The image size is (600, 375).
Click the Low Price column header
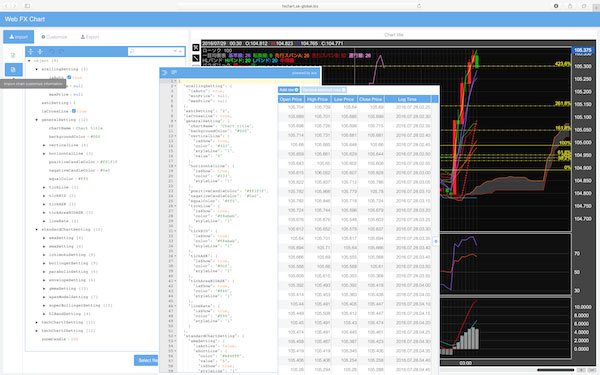click(344, 99)
